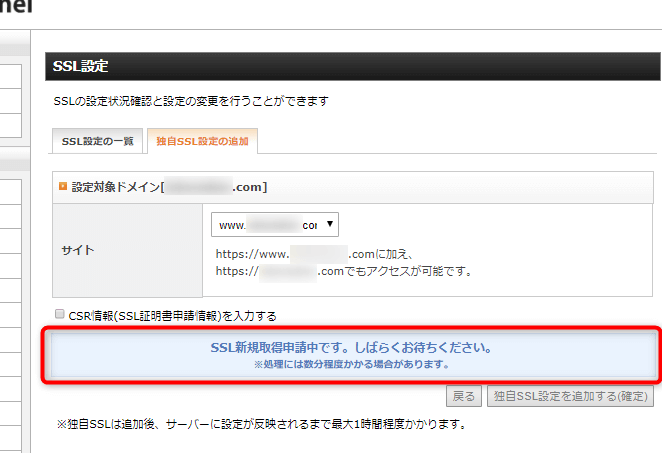Click the 最大1時間程度かかります footnote
Screen dimensions: 662x453
click(x=262, y=425)
